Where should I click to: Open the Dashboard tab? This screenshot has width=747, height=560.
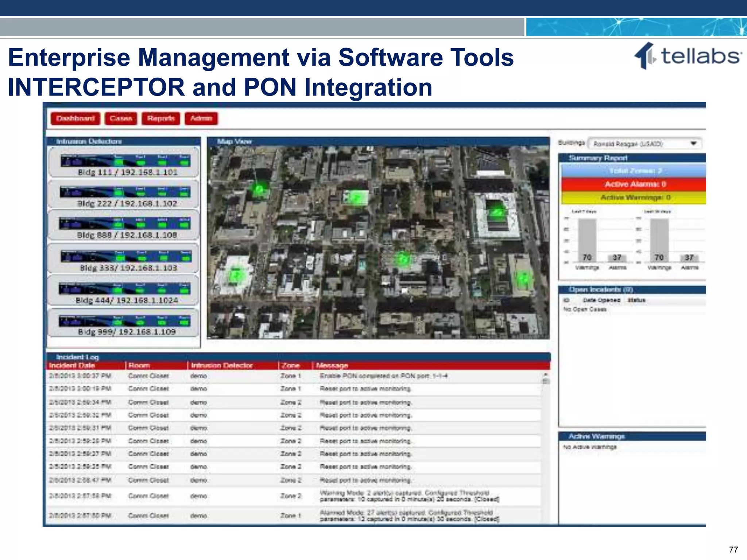[x=76, y=118]
